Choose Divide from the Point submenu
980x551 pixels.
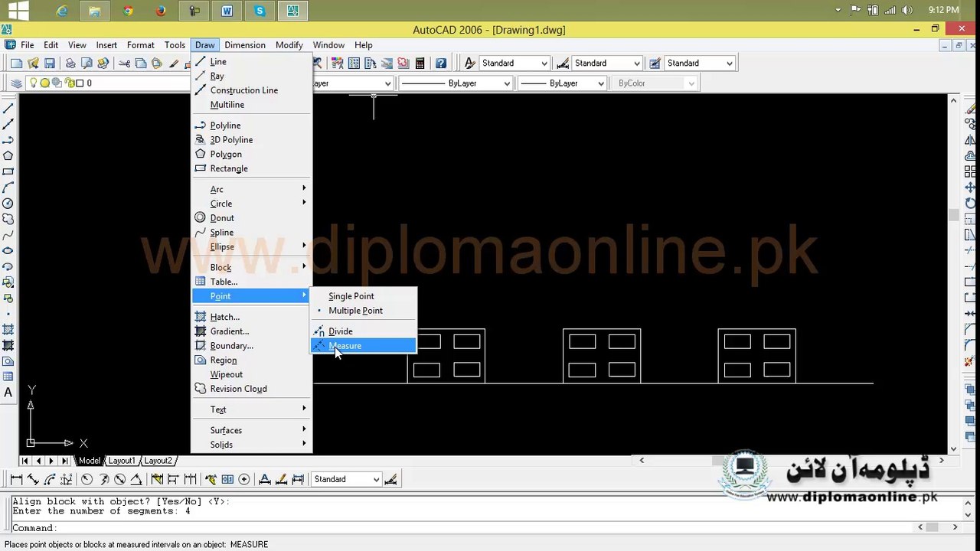coord(363,331)
